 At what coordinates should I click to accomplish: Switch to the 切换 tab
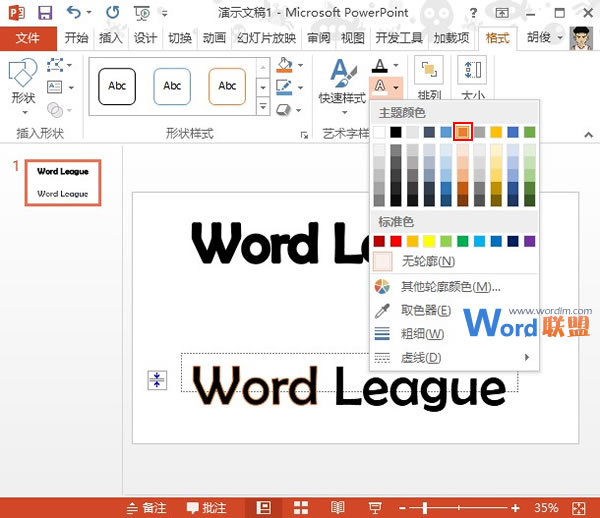click(x=180, y=38)
